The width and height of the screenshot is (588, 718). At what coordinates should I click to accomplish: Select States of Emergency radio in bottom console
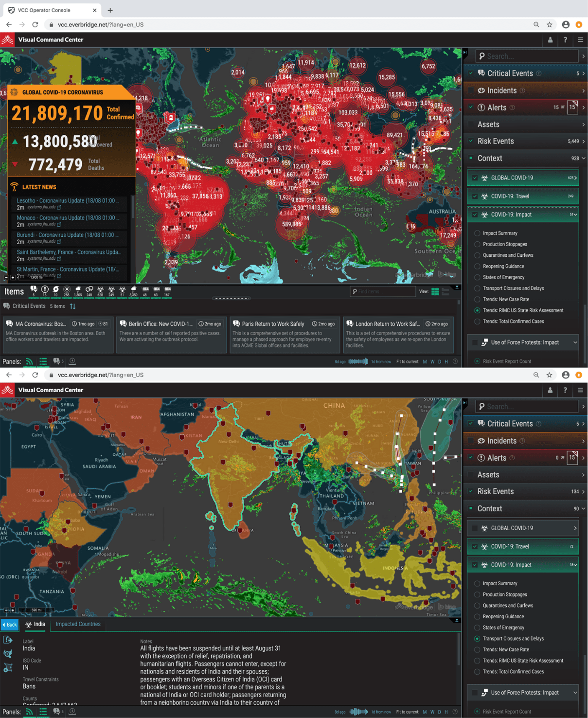[x=477, y=628]
